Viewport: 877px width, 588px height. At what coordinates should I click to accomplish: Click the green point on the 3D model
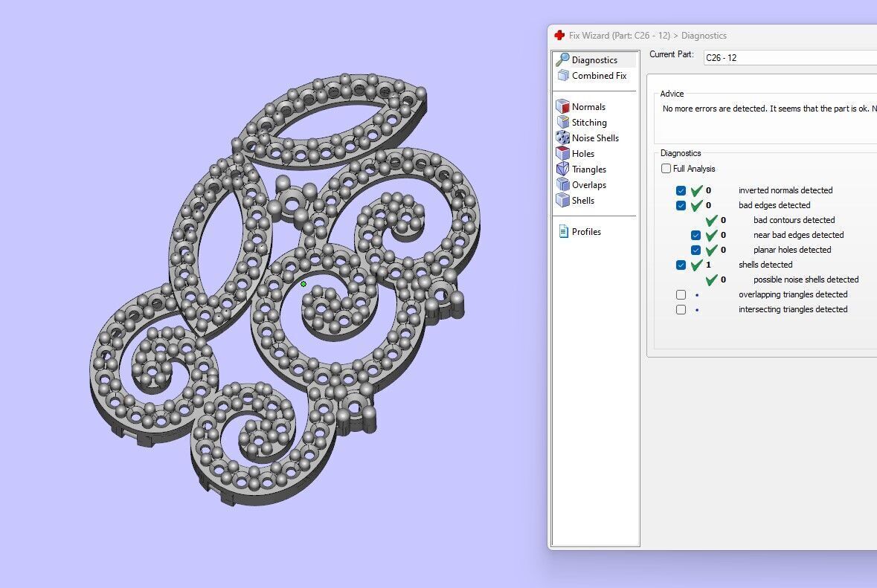303,284
